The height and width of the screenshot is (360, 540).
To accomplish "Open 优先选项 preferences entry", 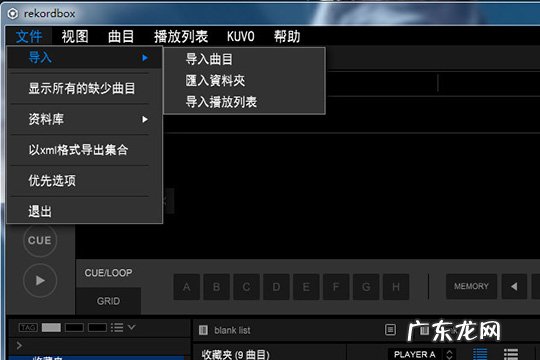I will tap(52, 181).
